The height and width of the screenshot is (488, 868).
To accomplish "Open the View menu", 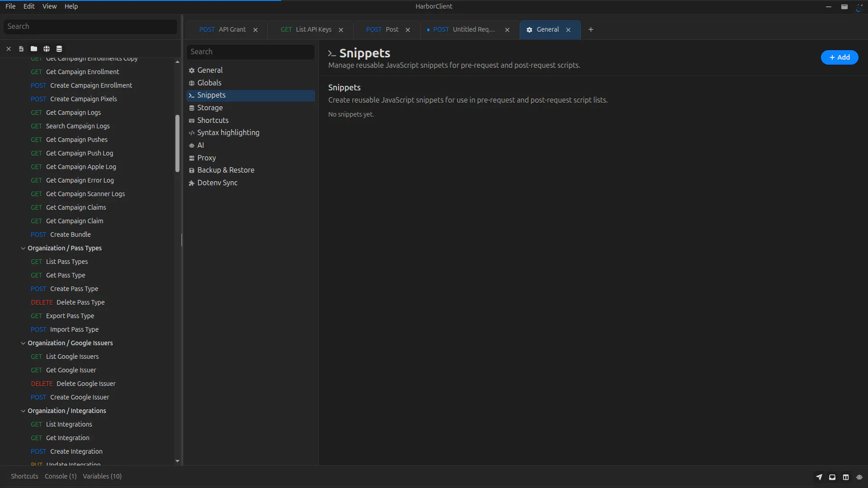I will [x=49, y=6].
